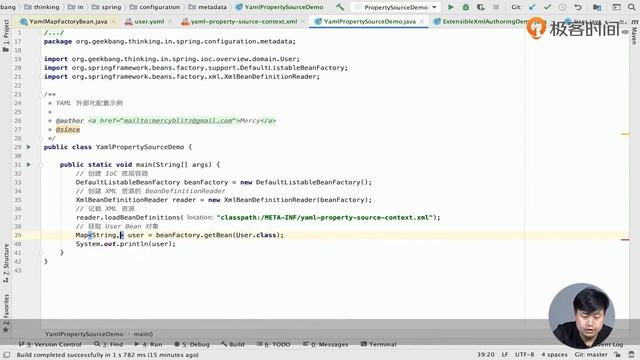This screenshot has width=640, height=360.
Task: Close the YamlMapFactoryBean.java tab
Action: pos(113,21)
